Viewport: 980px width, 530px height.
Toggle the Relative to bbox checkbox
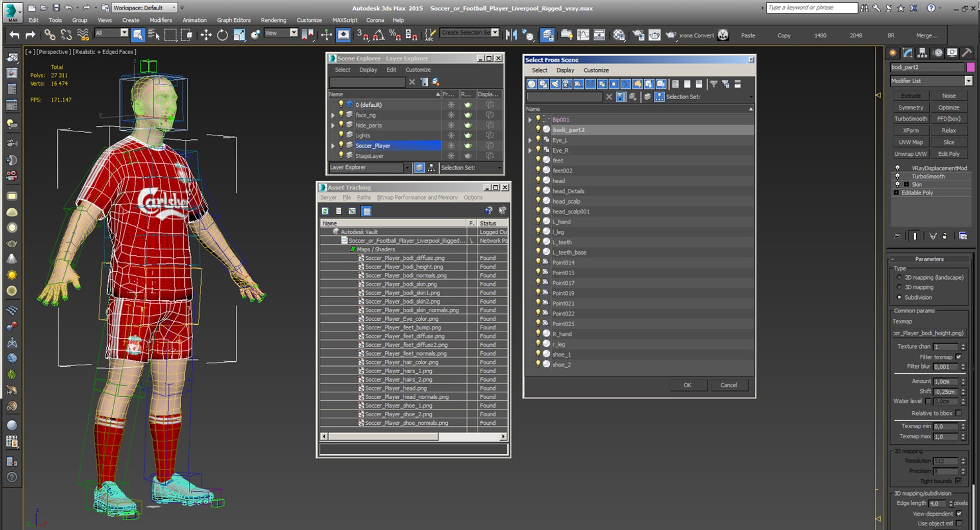[x=958, y=413]
